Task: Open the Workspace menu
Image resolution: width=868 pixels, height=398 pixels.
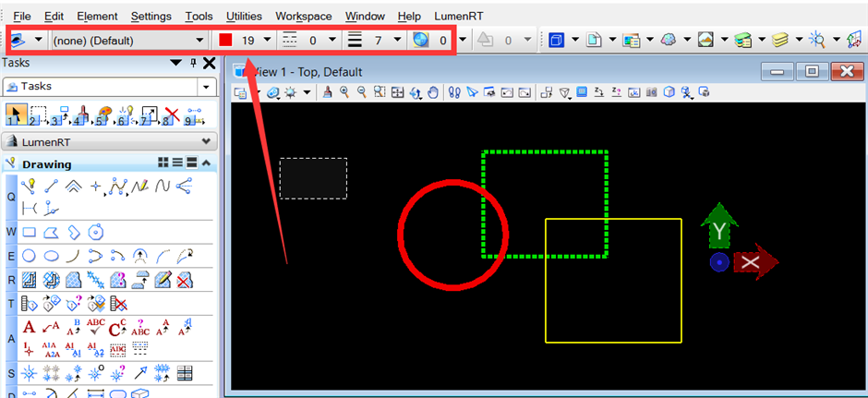Action: click(x=304, y=16)
